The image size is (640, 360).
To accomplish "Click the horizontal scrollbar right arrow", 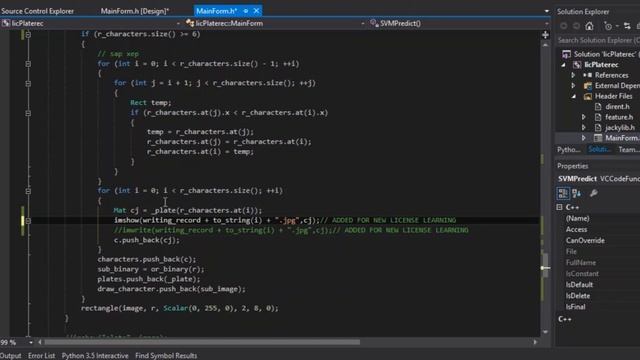I will point(535,342).
